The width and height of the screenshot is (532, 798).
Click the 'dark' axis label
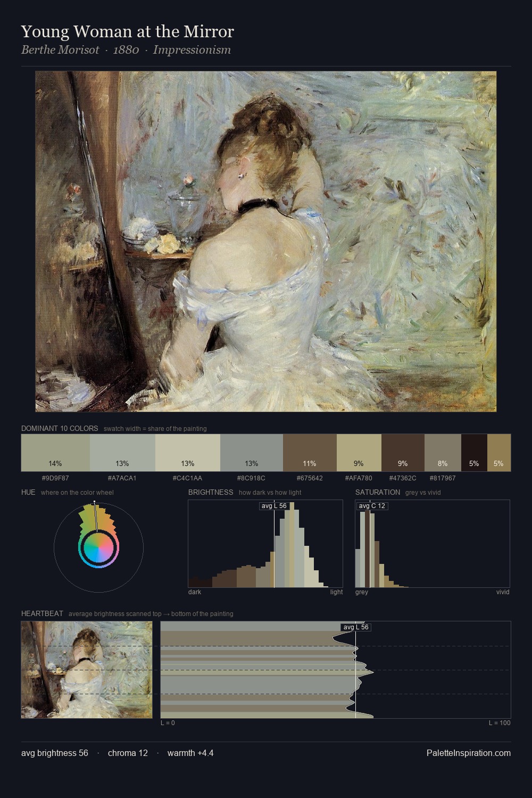coord(195,592)
